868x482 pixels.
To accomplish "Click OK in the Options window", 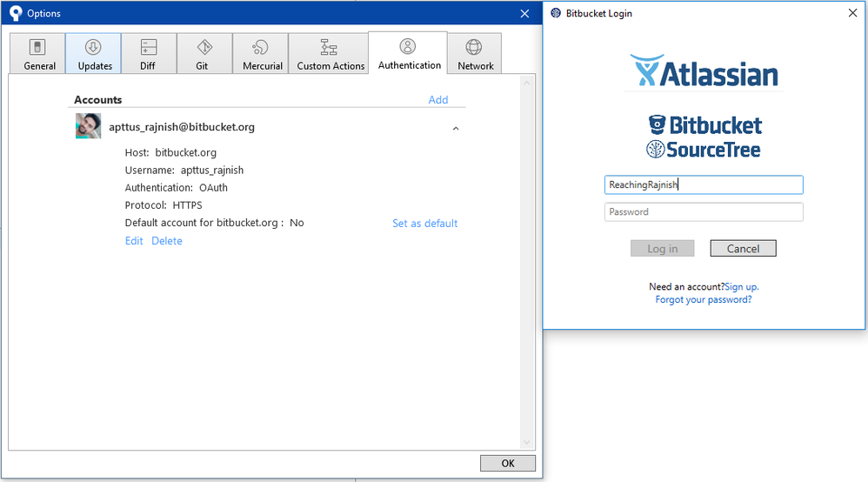I will [x=508, y=463].
